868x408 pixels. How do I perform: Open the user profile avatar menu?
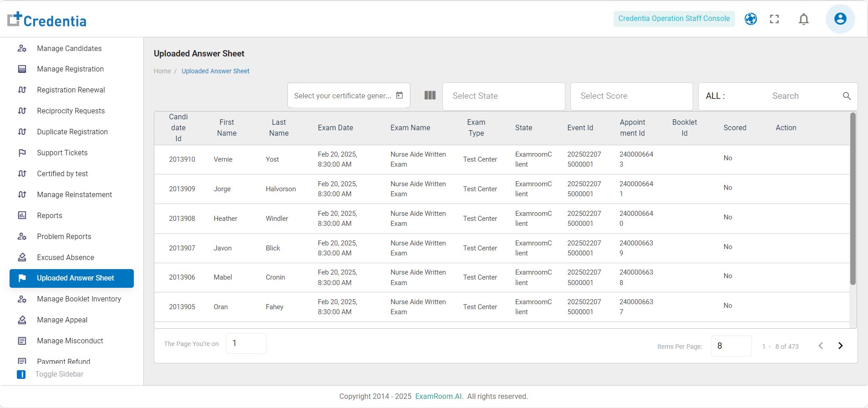[x=840, y=19]
